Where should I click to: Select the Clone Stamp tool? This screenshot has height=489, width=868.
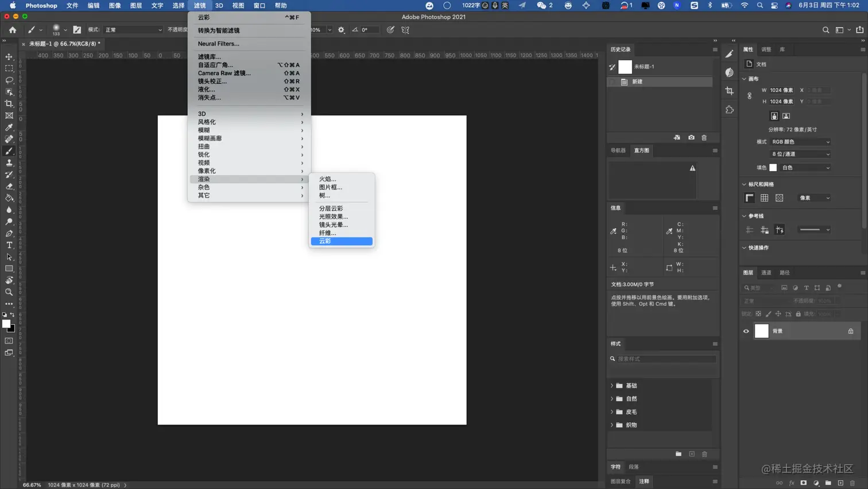(9, 163)
